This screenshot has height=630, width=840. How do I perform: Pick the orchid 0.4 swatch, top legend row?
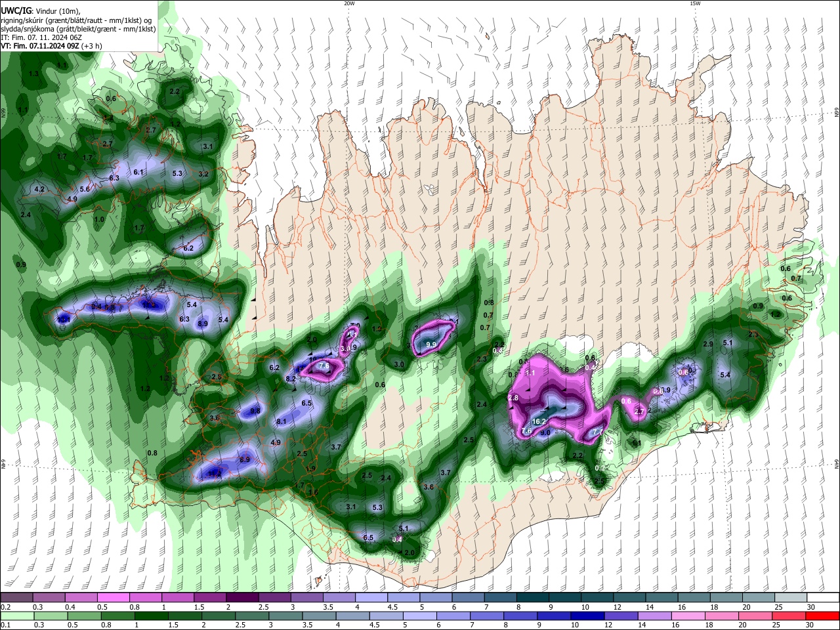pos(81,597)
